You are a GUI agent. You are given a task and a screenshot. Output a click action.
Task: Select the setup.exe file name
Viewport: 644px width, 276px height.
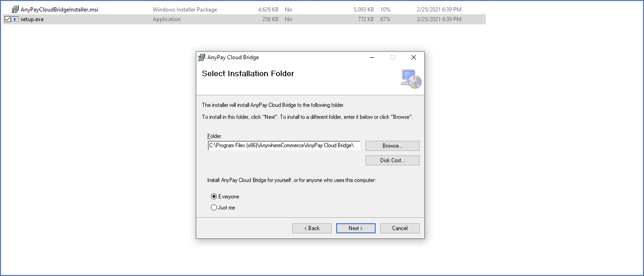[32, 19]
